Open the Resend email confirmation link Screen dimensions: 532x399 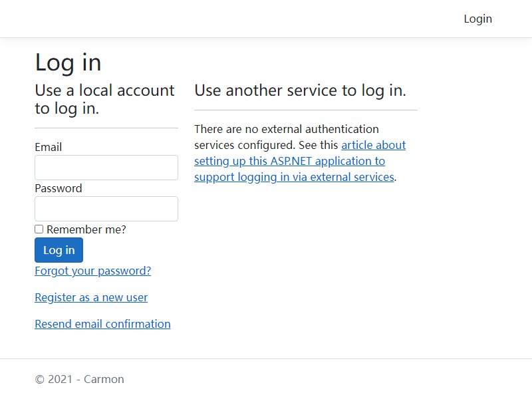(x=102, y=324)
